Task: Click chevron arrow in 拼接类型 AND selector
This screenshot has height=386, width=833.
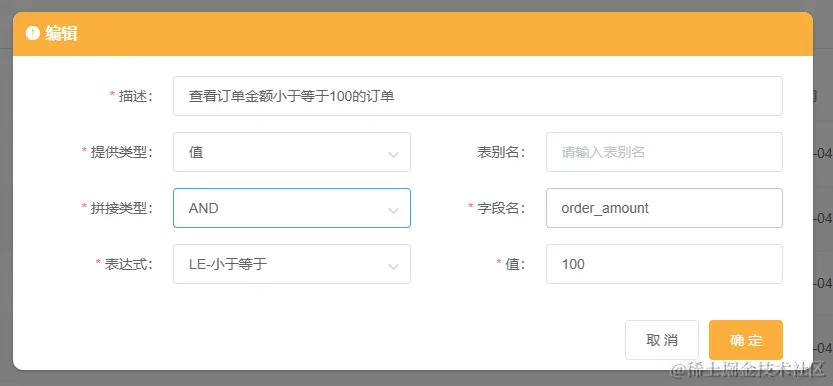Action: coord(393,210)
